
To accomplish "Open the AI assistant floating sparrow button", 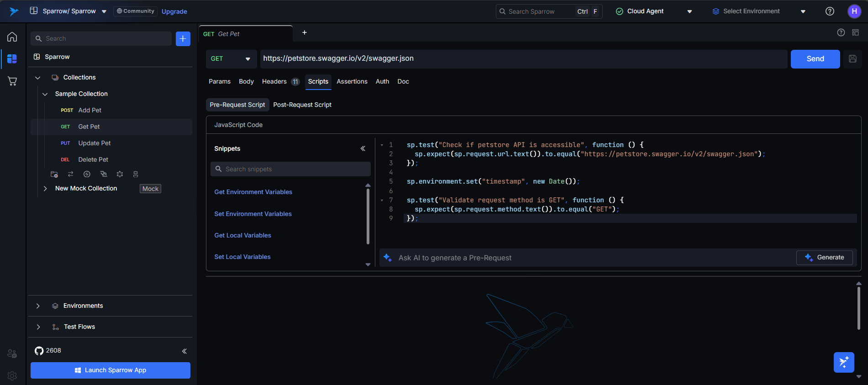I will coord(843,362).
